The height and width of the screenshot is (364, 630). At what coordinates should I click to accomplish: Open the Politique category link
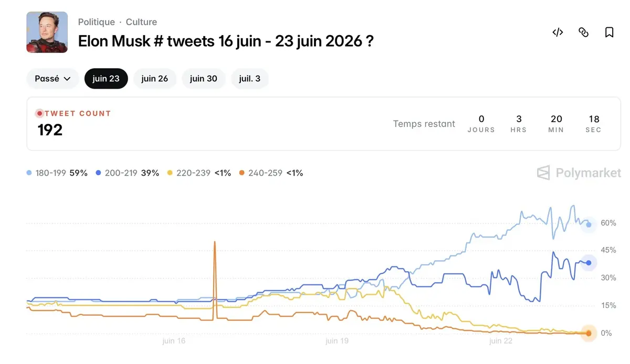pyautogui.click(x=97, y=22)
